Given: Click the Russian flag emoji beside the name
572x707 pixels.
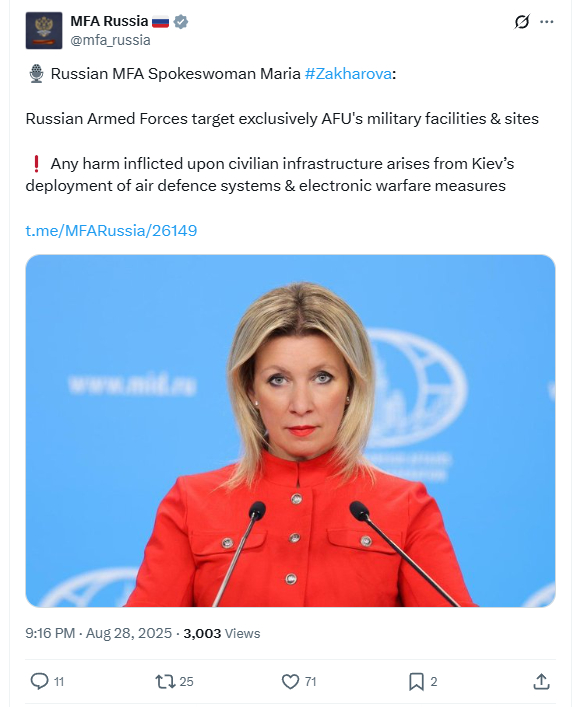Looking at the screenshot, I should (160, 22).
